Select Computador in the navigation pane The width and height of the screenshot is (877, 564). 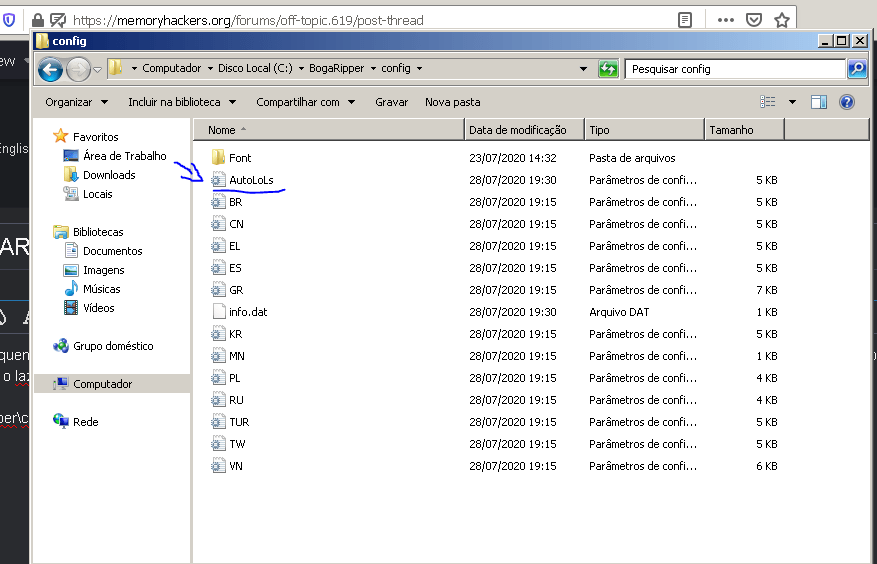point(102,384)
